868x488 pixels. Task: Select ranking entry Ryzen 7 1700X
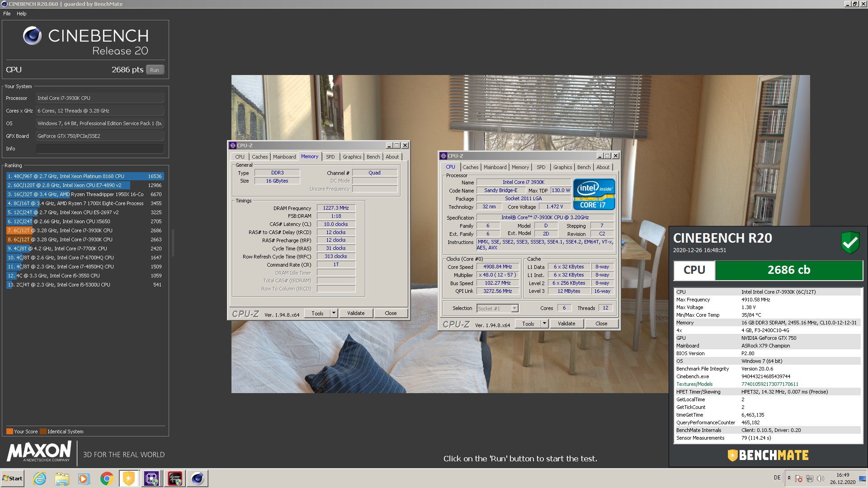(x=85, y=203)
